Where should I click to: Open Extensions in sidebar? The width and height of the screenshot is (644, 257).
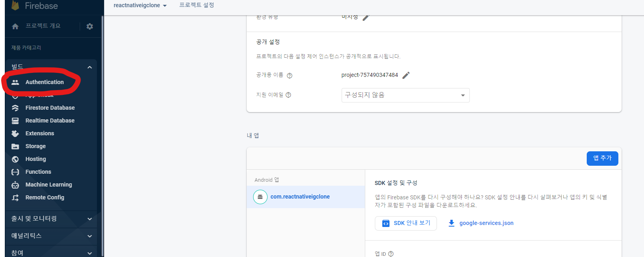[x=40, y=133]
